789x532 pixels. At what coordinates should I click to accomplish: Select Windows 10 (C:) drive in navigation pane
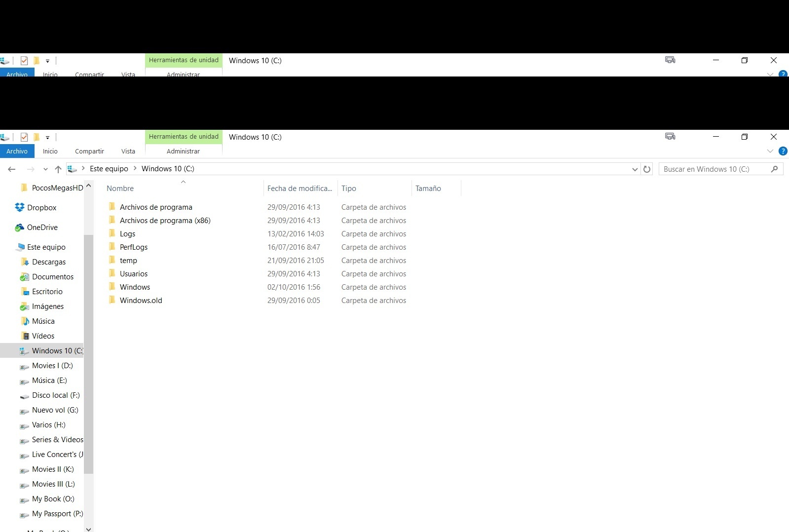click(42, 351)
